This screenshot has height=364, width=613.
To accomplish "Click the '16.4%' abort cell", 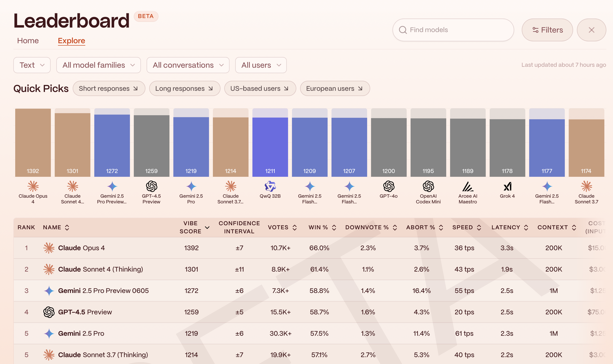I will point(421,291).
